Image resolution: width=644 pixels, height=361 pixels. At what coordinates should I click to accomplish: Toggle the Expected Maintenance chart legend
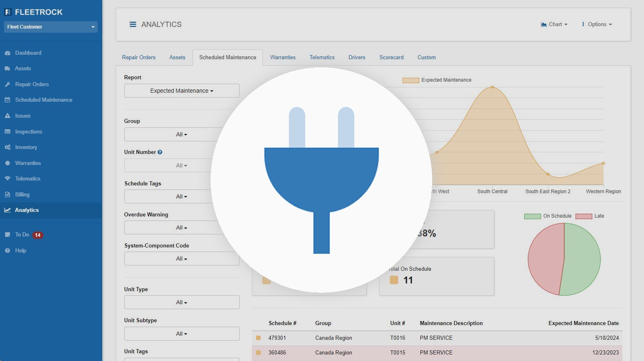(x=437, y=80)
